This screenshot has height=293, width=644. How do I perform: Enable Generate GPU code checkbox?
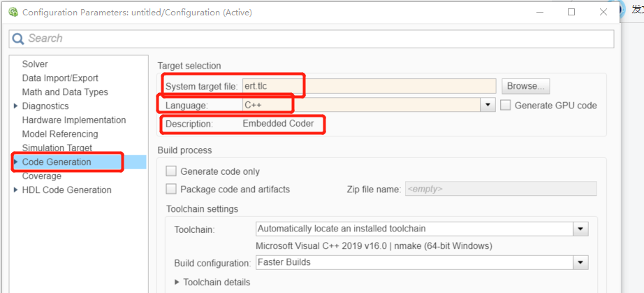(x=506, y=106)
